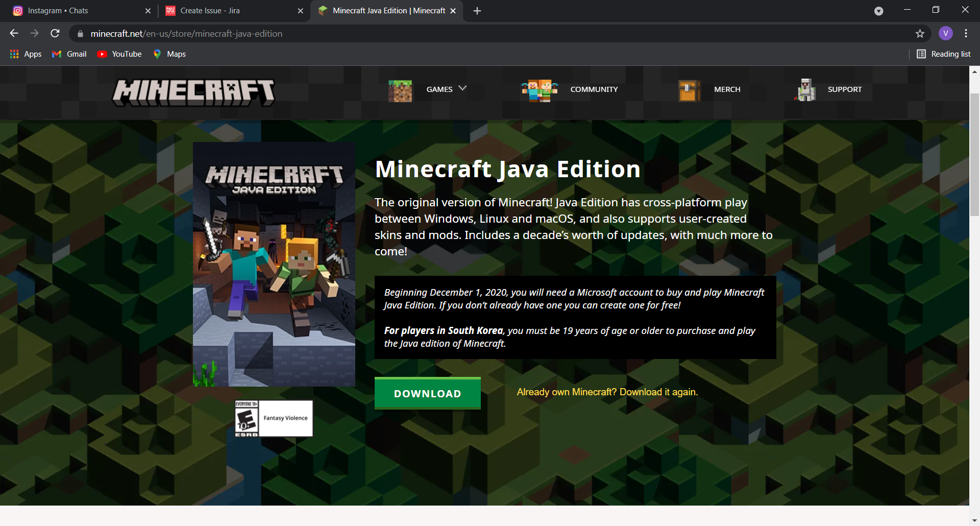
Task: Open the tab search dropdown arrow
Action: [x=878, y=11]
